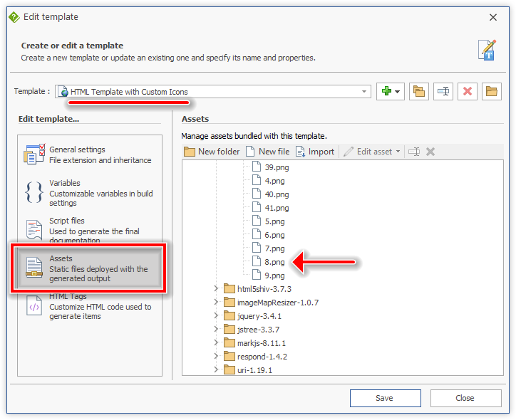The image size is (516, 420).
Task: Click the Import page icon
Action: point(300,152)
